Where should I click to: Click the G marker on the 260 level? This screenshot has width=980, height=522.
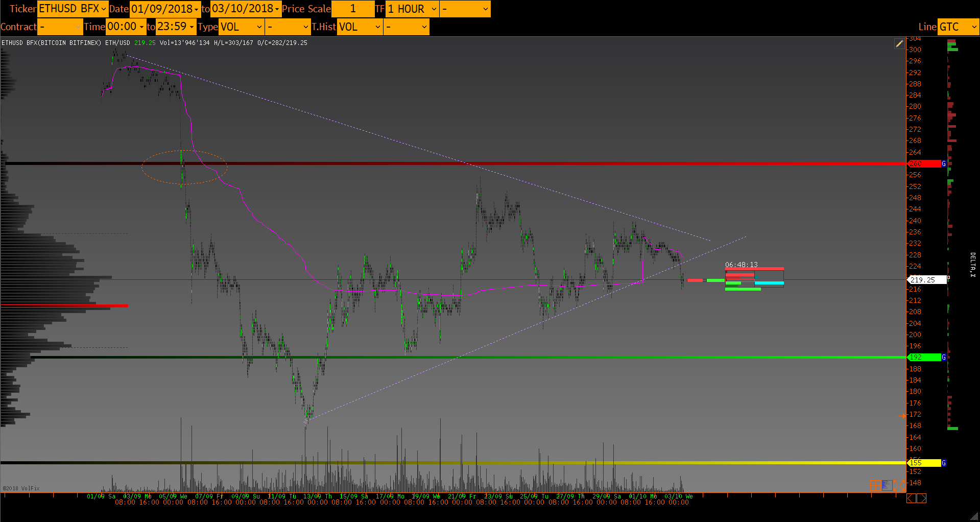944,163
